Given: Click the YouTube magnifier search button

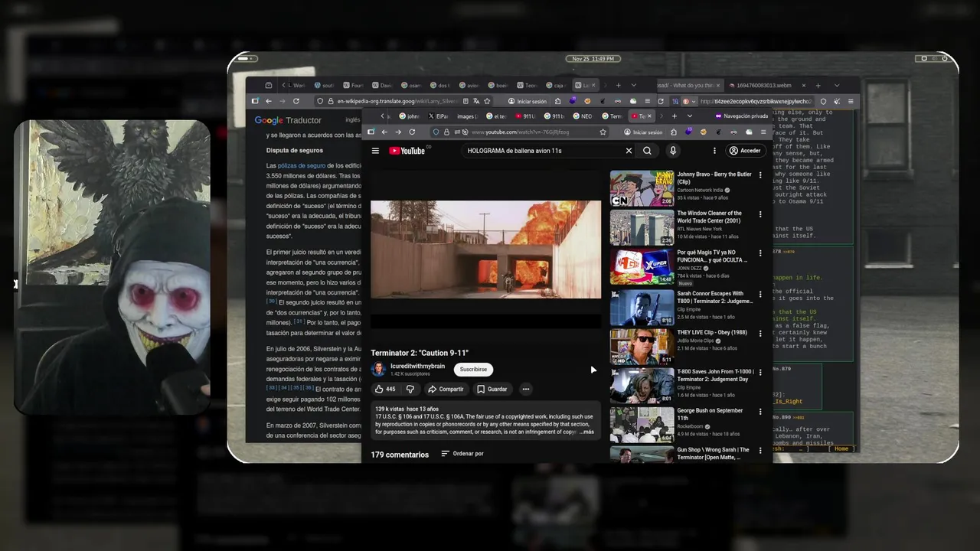Looking at the screenshot, I should pyautogui.click(x=648, y=151).
